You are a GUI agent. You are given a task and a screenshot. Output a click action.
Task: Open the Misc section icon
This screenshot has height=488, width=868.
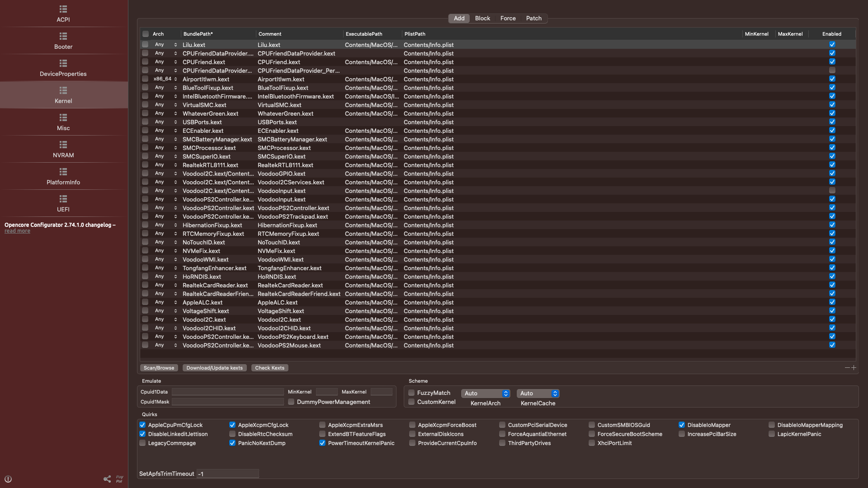coord(63,117)
